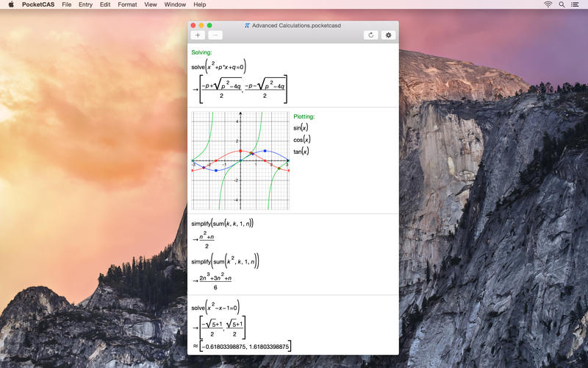Viewport: 588px width, 368px height.
Task: Open the View menu
Action: pyautogui.click(x=151, y=4)
